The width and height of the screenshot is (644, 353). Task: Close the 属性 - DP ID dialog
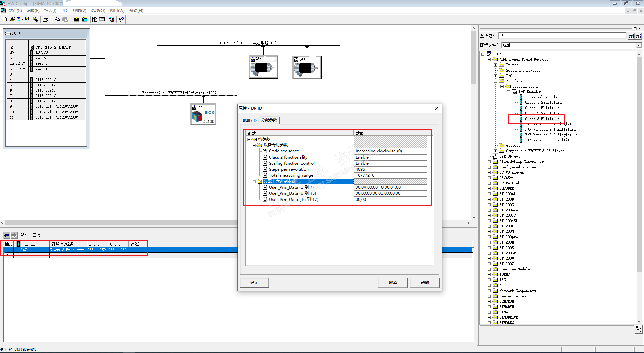point(437,108)
